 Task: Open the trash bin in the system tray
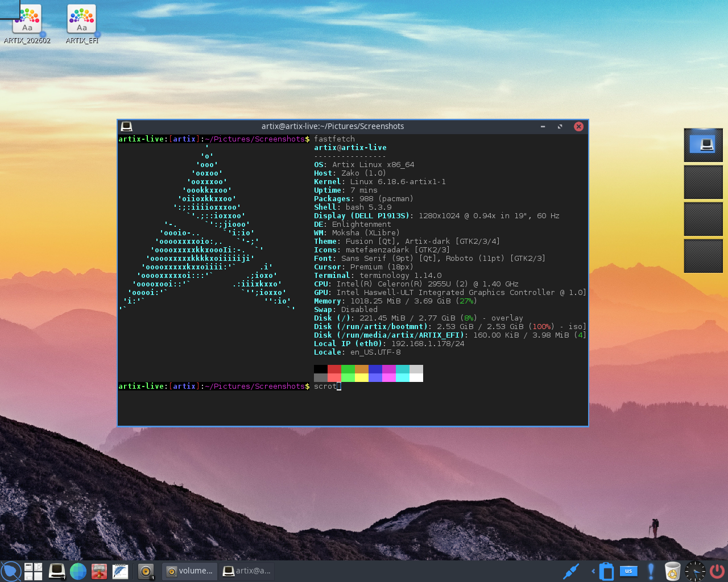click(x=672, y=571)
